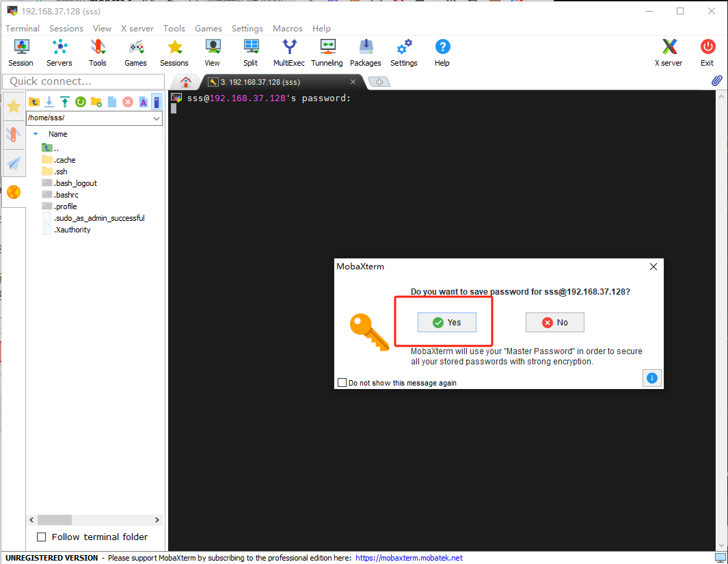The width and height of the screenshot is (728, 564).
Task: Go to the home tab icon
Action: pos(186,82)
